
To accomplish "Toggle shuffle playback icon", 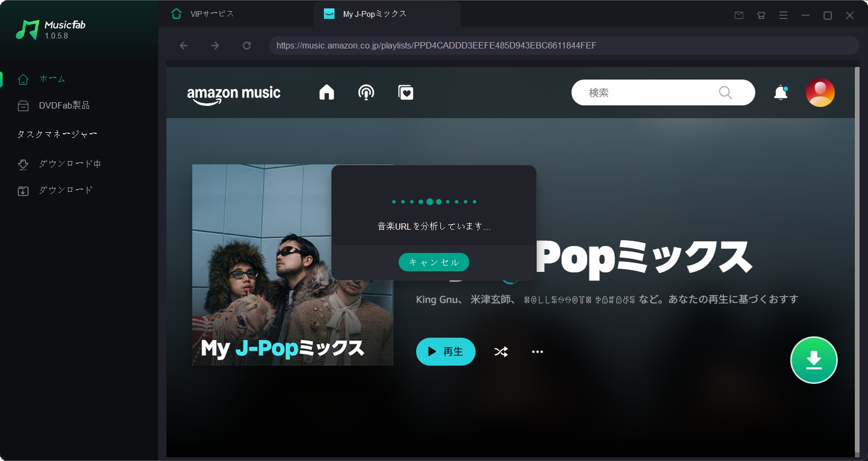I will (501, 352).
